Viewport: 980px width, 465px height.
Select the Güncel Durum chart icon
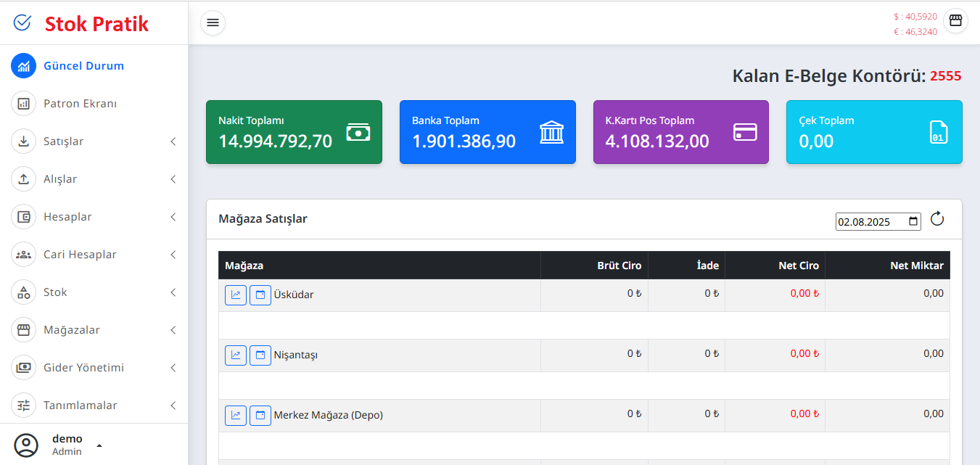[23, 65]
